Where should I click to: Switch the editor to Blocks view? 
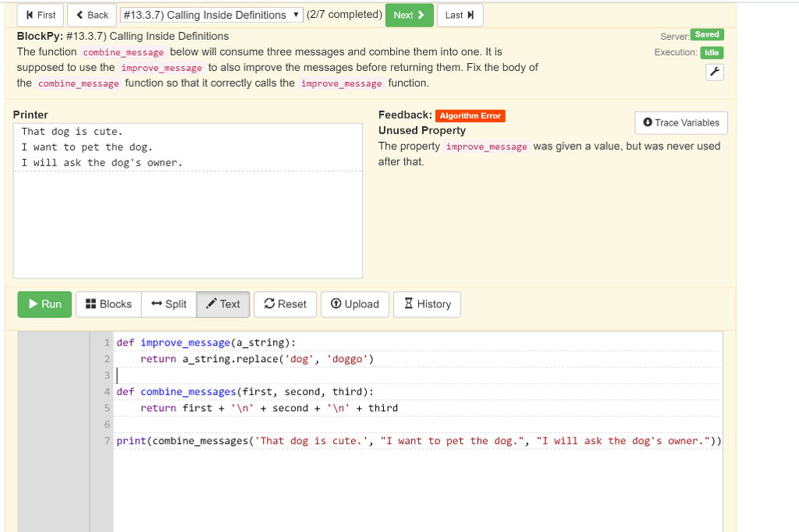(x=108, y=304)
